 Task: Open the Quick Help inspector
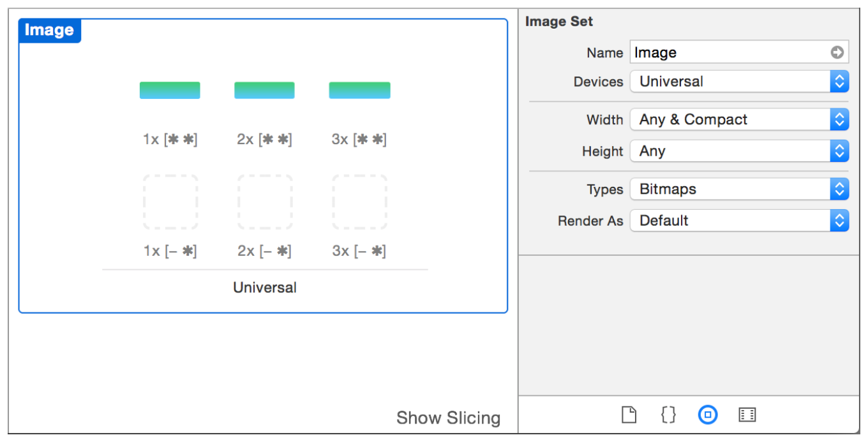coord(668,415)
